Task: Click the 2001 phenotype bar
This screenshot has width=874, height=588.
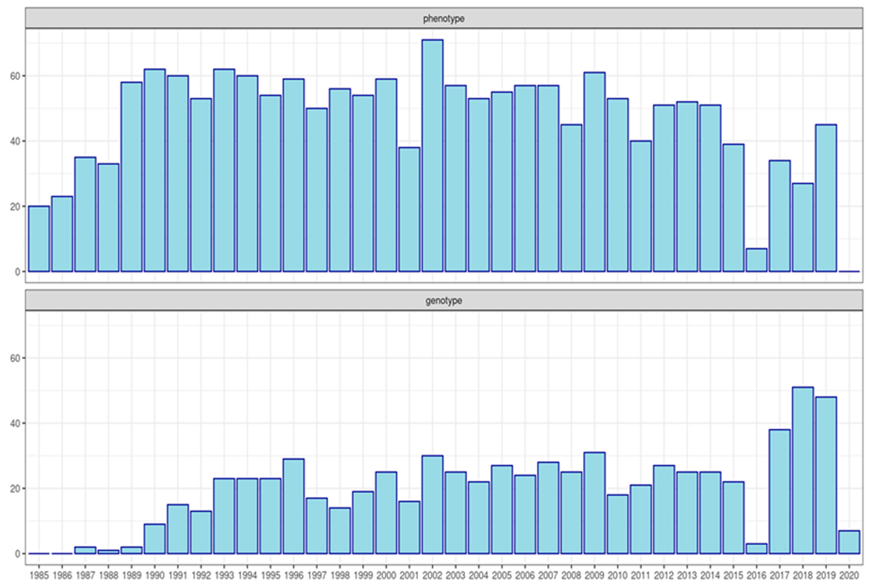Action: click(409, 209)
